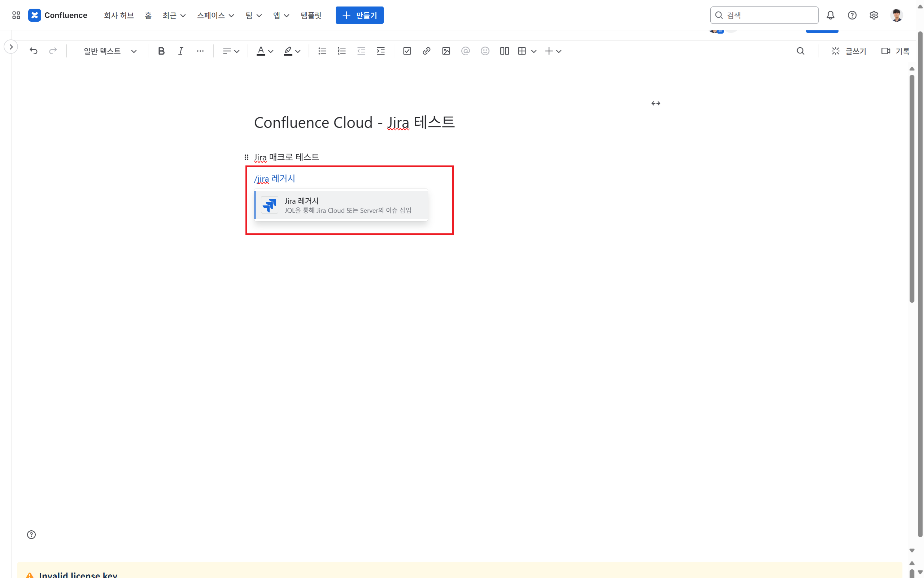This screenshot has width=924, height=578.
Task: Expand the 최근 menu
Action: click(174, 15)
